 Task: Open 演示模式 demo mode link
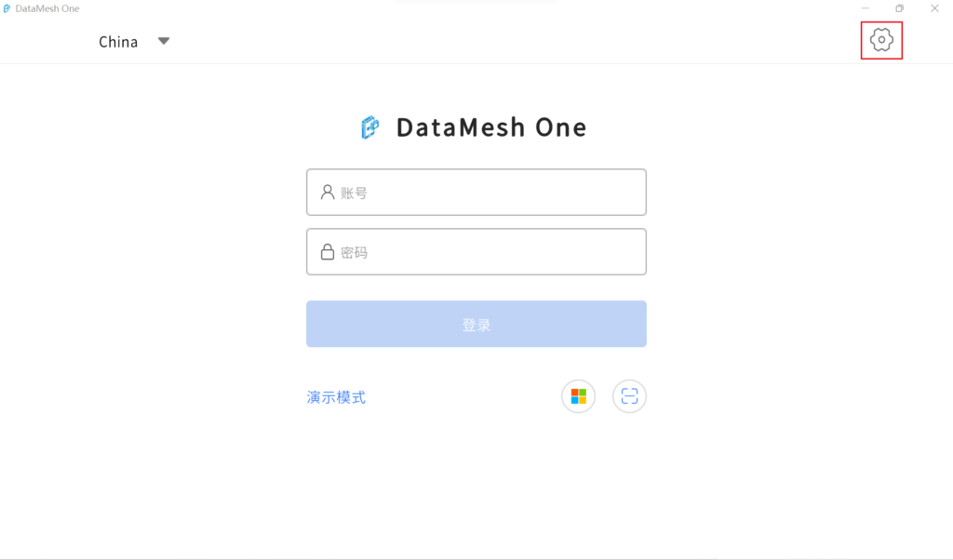(x=336, y=397)
